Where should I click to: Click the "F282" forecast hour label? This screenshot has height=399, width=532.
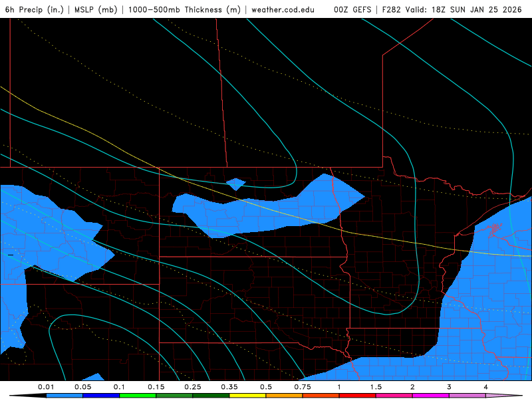392,9
